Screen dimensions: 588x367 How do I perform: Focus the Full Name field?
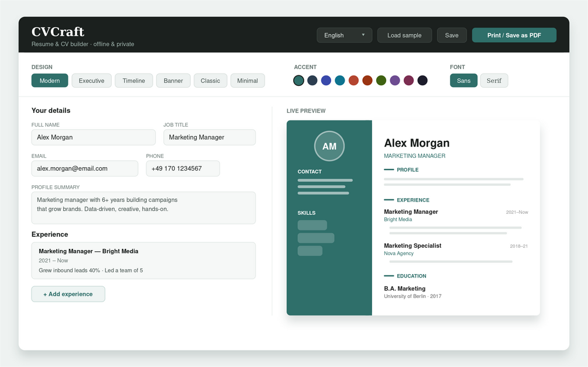pos(94,137)
